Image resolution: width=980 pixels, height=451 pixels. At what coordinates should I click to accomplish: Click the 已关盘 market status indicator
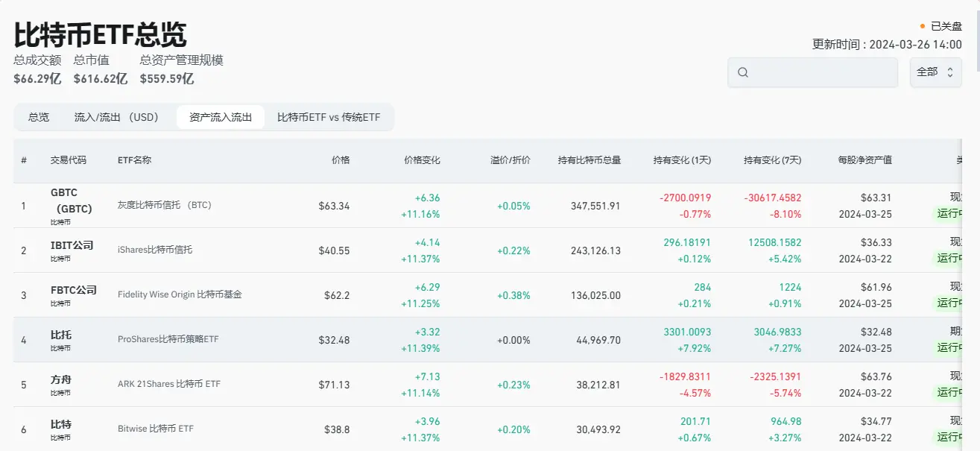click(x=941, y=26)
